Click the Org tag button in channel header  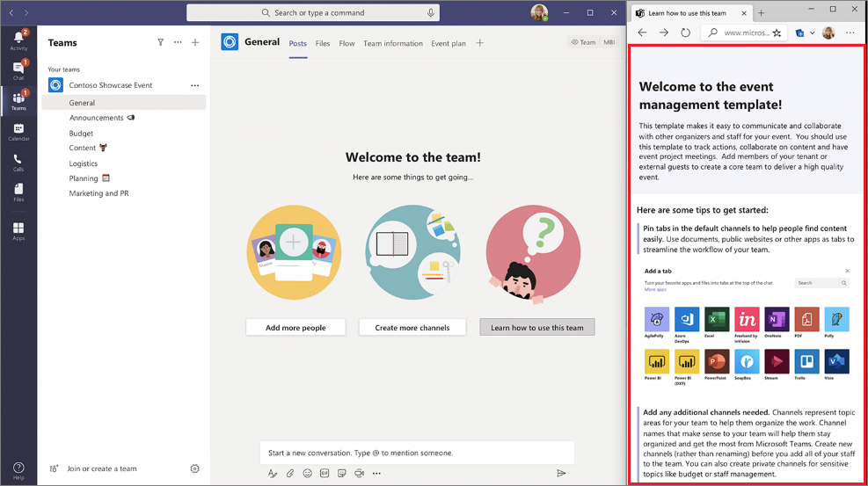(609, 42)
